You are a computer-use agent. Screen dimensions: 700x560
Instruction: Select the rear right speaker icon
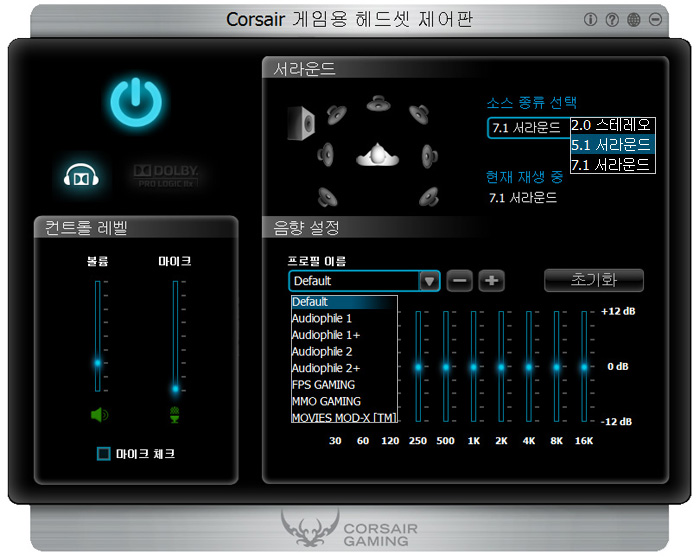click(429, 196)
